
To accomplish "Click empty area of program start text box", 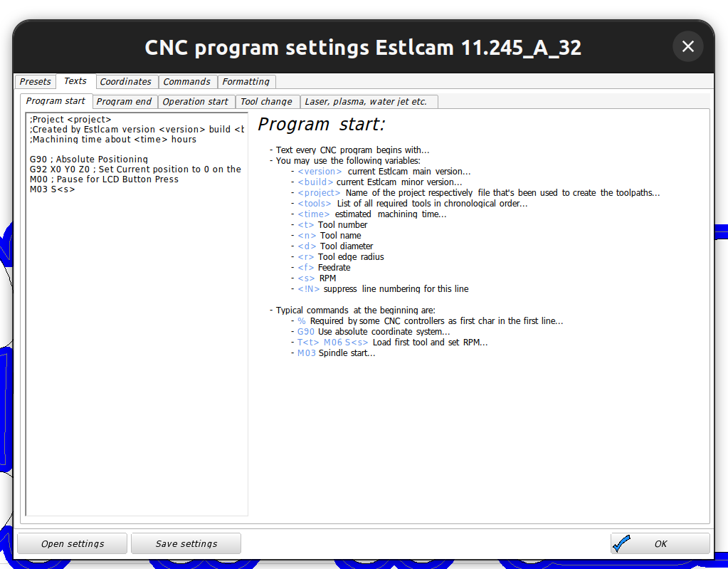I will [137, 353].
